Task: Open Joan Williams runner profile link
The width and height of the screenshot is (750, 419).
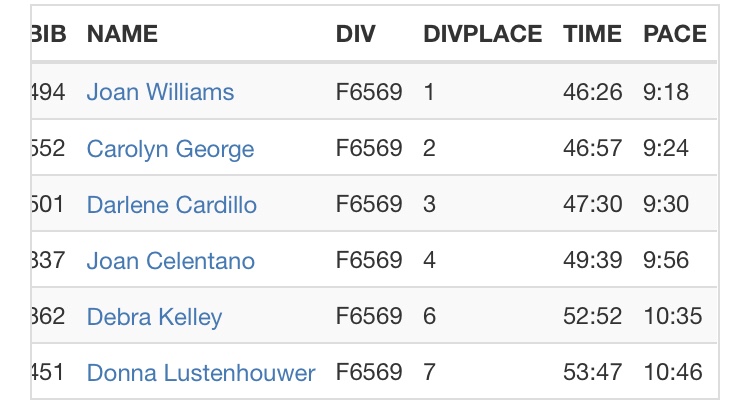Action: (x=160, y=93)
